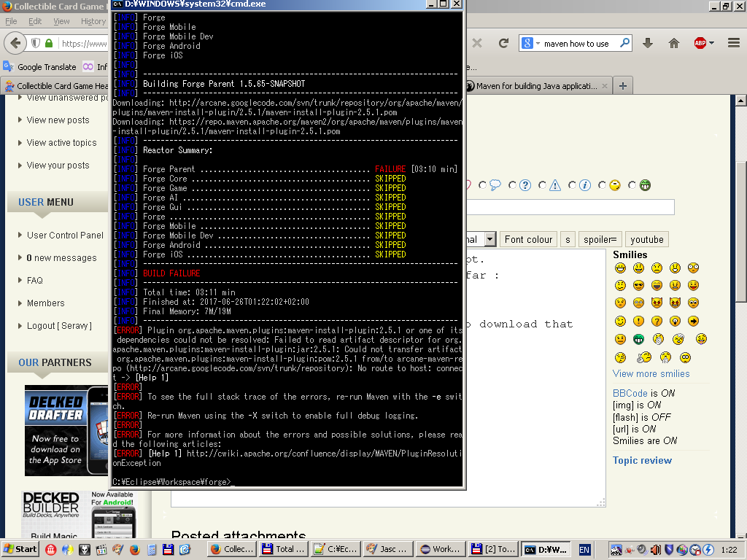Open the Firefox hamburger menu
The height and width of the screenshot is (560, 747).
(x=734, y=43)
